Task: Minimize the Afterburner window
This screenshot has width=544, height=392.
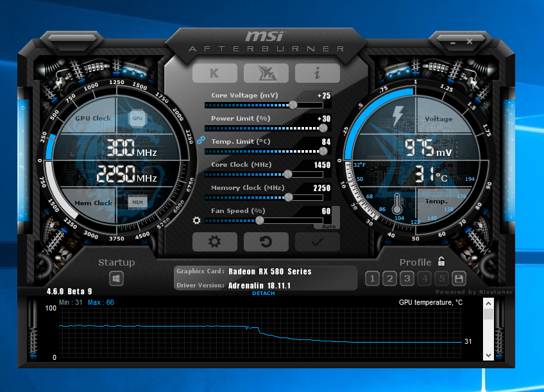Action: point(453,42)
